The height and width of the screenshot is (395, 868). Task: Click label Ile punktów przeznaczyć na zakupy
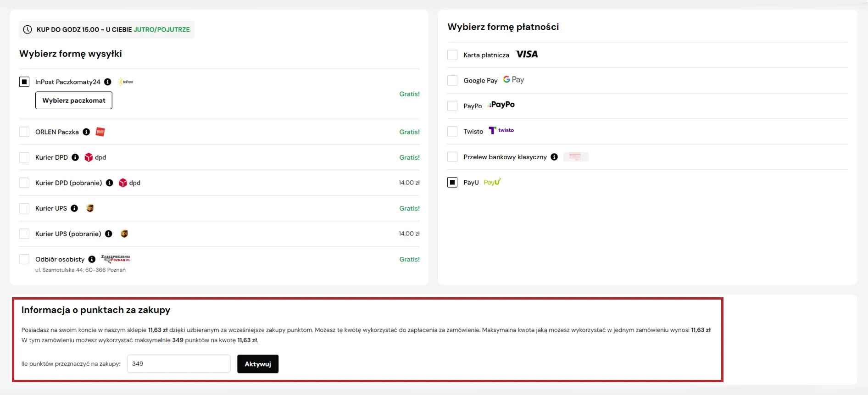(x=71, y=364)
